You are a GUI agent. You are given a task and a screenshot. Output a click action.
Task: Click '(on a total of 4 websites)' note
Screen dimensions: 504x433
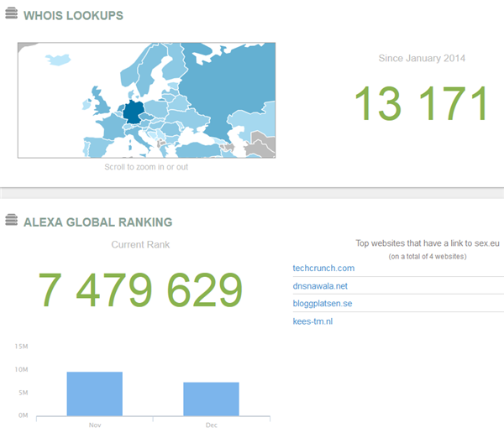428,256
